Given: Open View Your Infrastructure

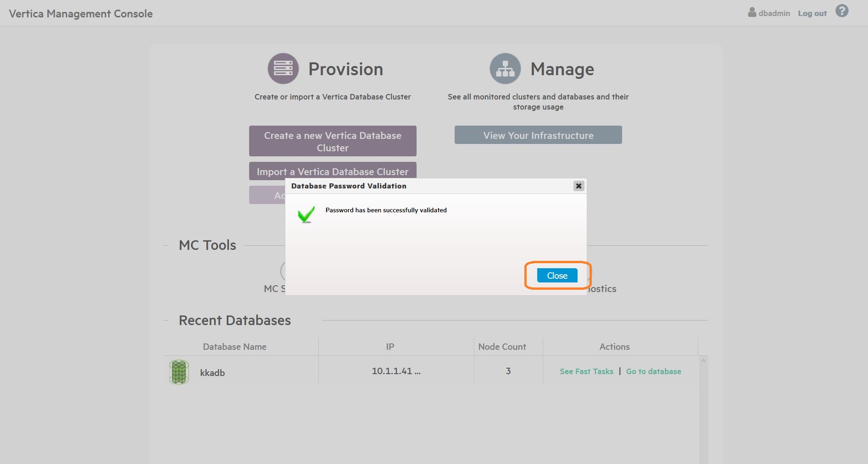Looking at the screenshot, I should click(538, 135).
